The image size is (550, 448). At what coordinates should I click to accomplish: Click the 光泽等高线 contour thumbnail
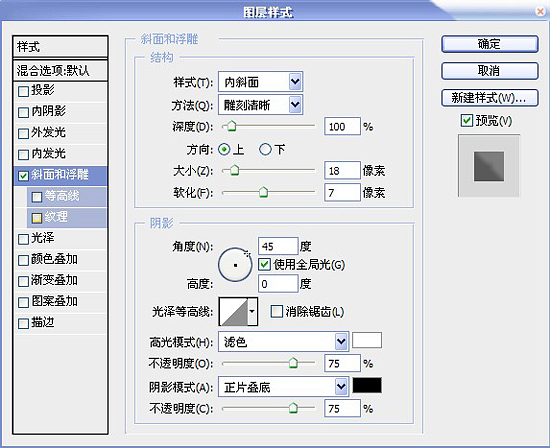coord(234,312)
